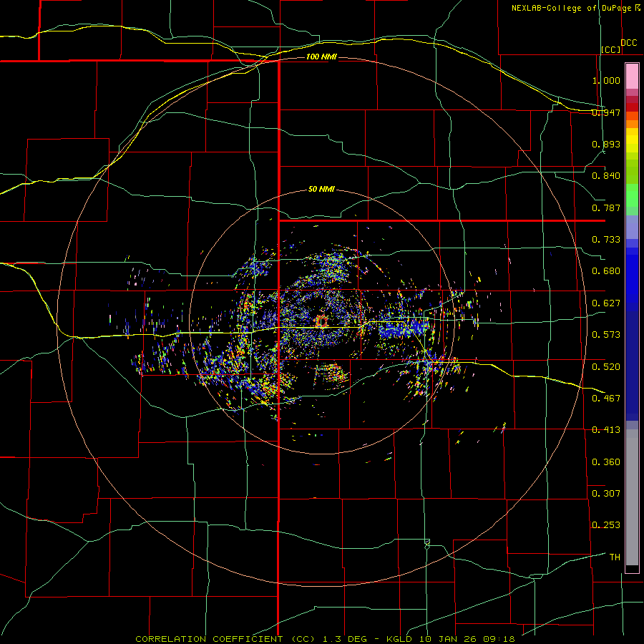Click the 0.947 color scale value
The image size is (644, 644).
click(x=606, y=112)
